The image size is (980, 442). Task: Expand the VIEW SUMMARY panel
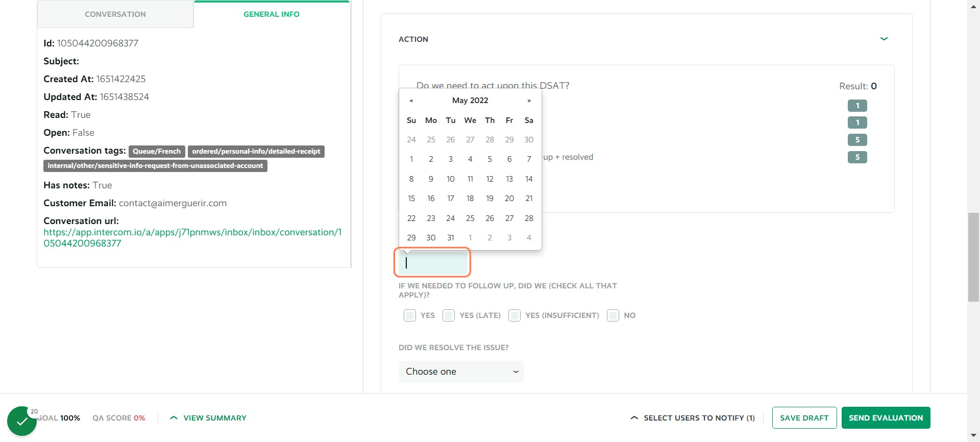coord(208,418)
